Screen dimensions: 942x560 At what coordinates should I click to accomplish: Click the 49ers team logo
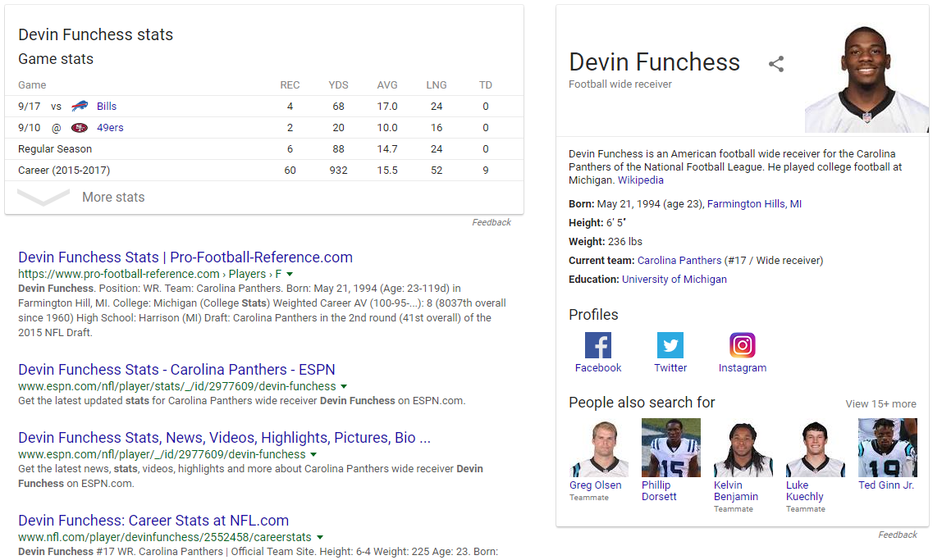click(x=80, y=128)
